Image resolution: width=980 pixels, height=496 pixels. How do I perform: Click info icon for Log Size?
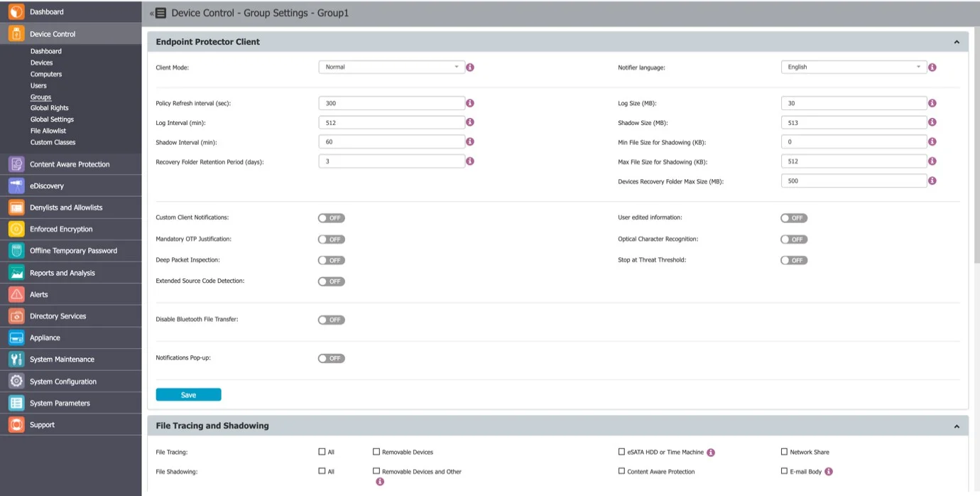pyautogui.click(x=932, y=103)
